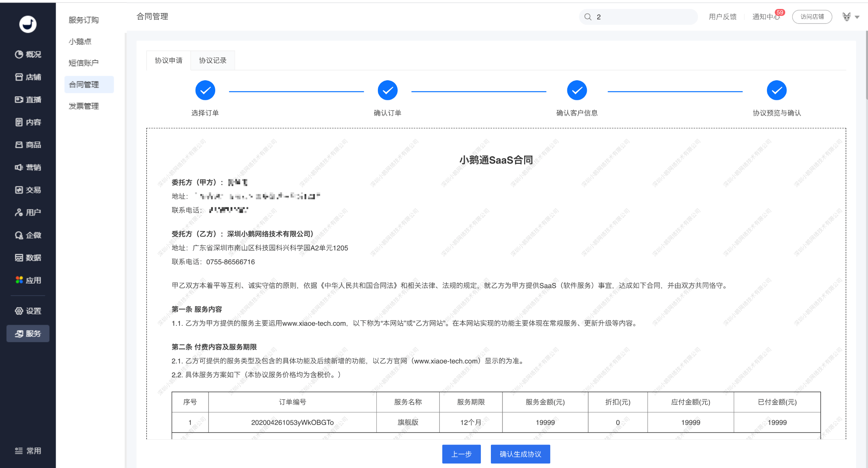Open the 内容 content section
868x468 pixels.
tap(28, 122)
